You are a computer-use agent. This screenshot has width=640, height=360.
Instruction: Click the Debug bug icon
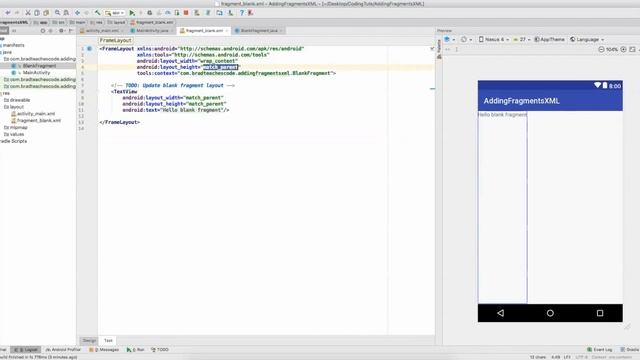[x=150, y=13]
